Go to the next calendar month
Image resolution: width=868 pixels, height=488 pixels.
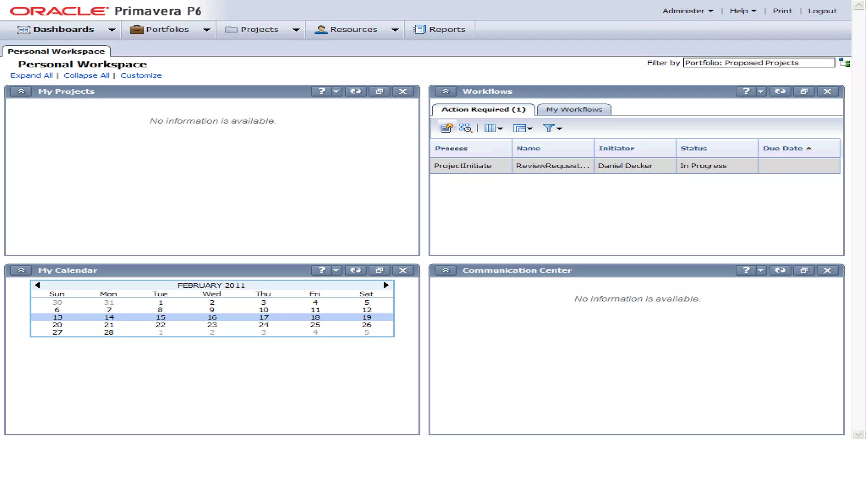point(386,285)
